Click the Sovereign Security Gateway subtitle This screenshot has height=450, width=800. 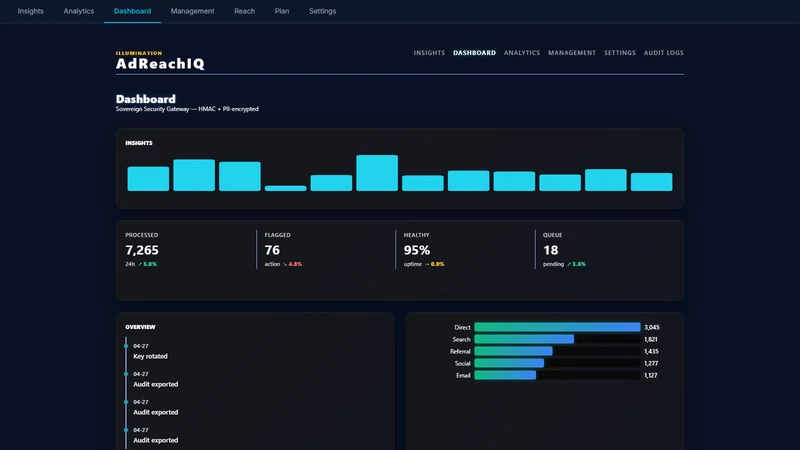[x=187, y=109]
